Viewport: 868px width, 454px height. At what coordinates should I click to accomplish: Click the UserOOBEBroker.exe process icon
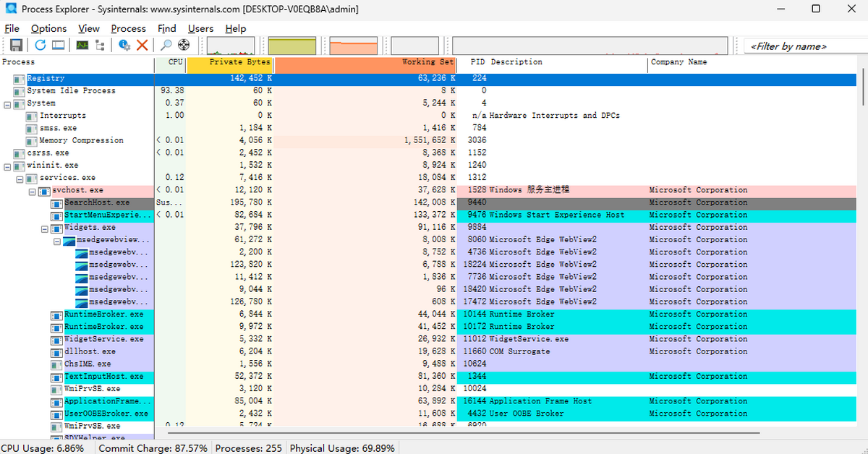[x=56, y=414]
